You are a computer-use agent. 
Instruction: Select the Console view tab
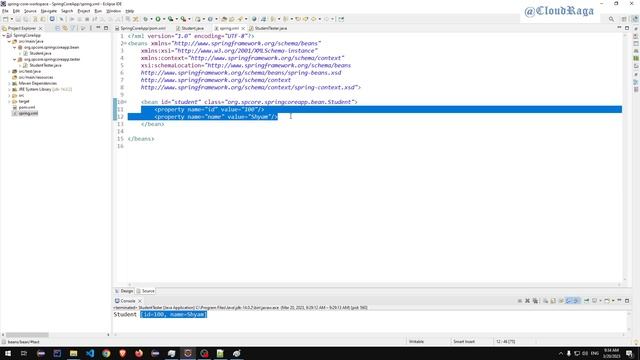pyautogui.click(x=125, y=301)
